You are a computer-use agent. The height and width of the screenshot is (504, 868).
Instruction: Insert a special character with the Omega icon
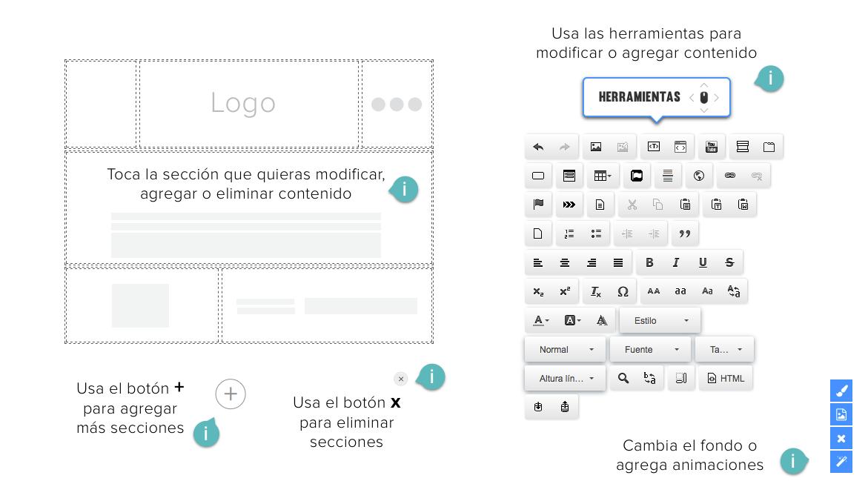coord(623,291)
